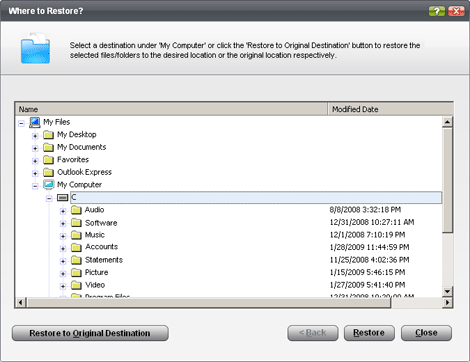Viewport: 470px width, 362px height.
Task: Expand the Favorites node
Action: (x=35, y=161)
